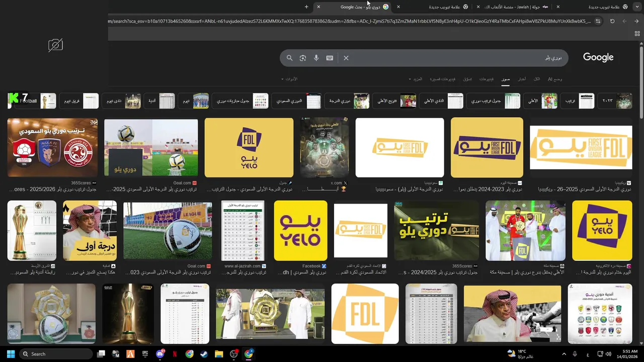Open Discord from the taskbar
Viewport: 644px width, 362px height.
tap(160, 354)
